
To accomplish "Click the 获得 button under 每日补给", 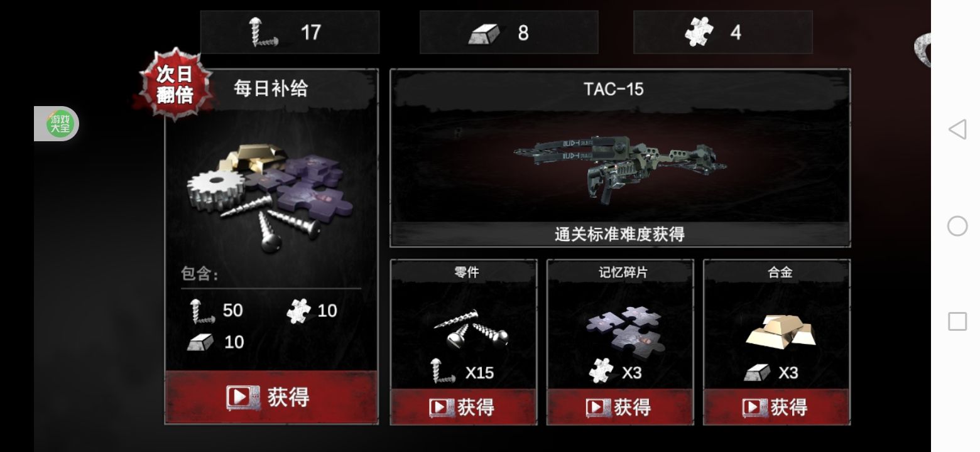I will click(x=271, y=397).
